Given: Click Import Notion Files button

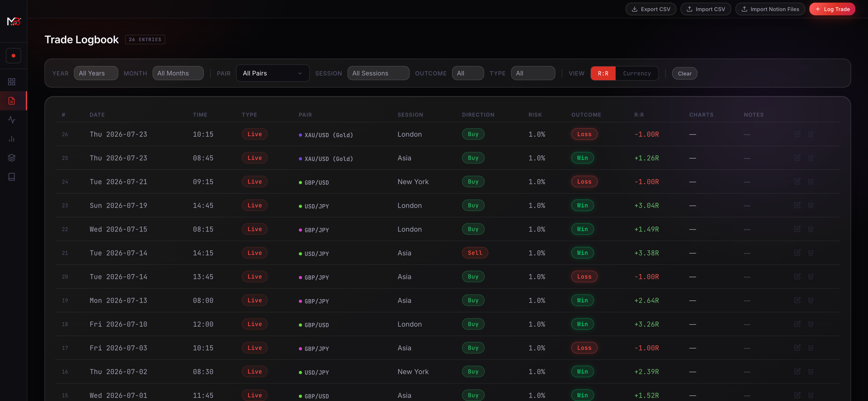Looking at the screenshot, I should tap(770, 9).
